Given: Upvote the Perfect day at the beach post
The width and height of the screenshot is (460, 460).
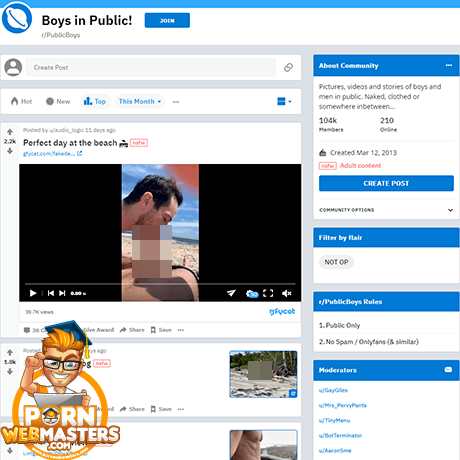Looking at the screenshot, I should [10, 132].
